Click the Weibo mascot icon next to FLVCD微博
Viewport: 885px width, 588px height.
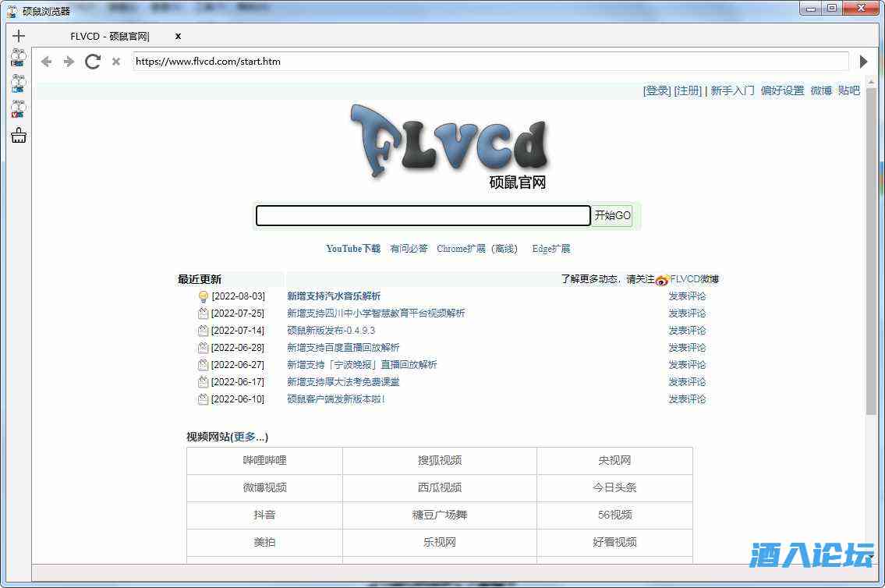tap(662, 278)
